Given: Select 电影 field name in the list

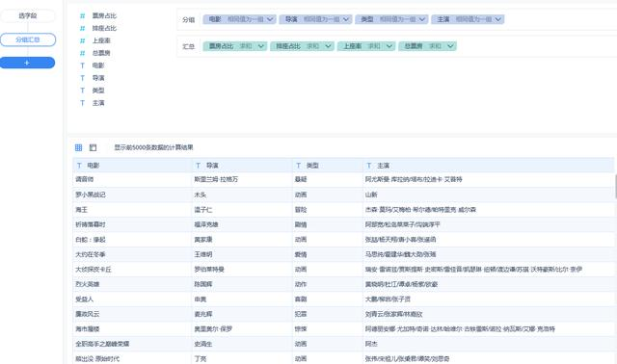Looking at the screenshot, I should point(98,65).
